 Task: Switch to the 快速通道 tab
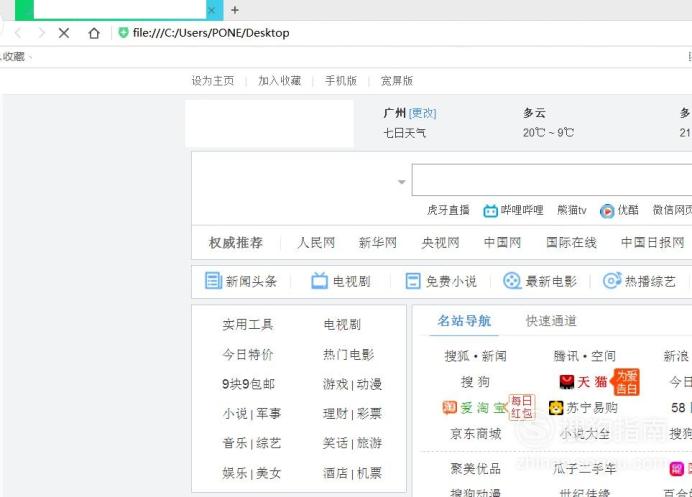coord(551,321)
